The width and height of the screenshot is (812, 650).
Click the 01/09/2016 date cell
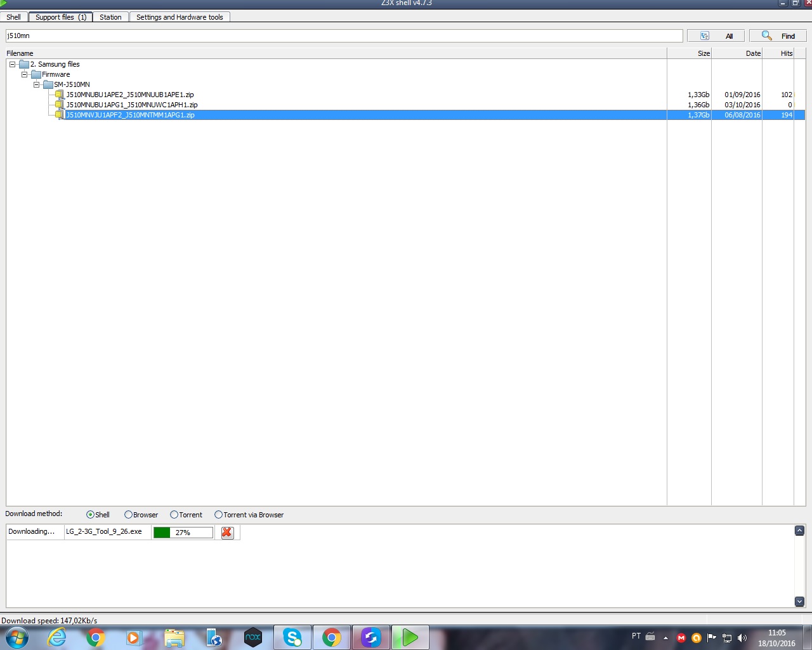click(742, 95)
